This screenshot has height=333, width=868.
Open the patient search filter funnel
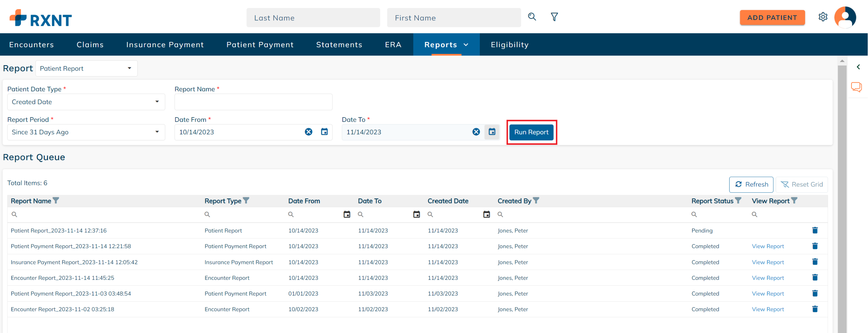(x=554, y=17)
